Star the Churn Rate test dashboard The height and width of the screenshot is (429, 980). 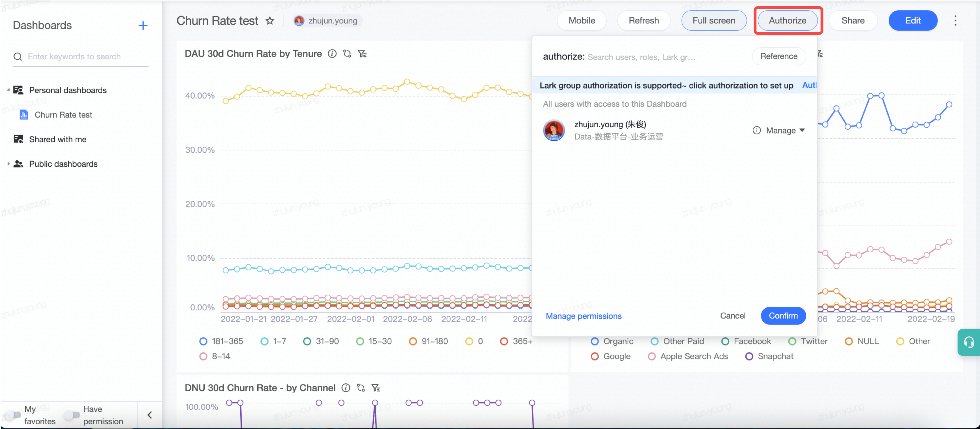270,21
